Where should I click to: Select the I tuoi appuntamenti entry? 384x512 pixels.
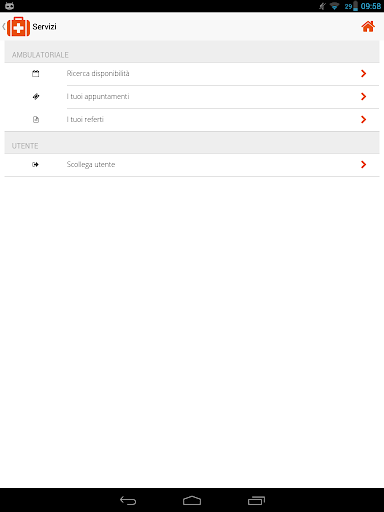[x=192, y=97]
